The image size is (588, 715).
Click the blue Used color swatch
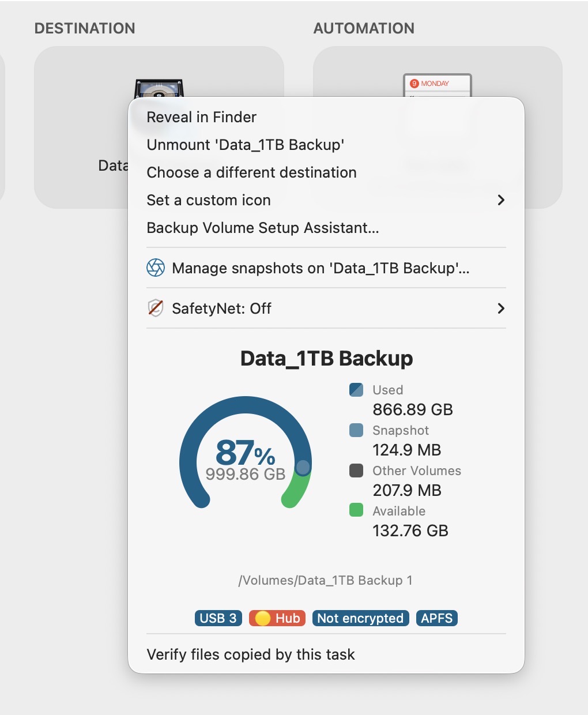tap(356, 390)
